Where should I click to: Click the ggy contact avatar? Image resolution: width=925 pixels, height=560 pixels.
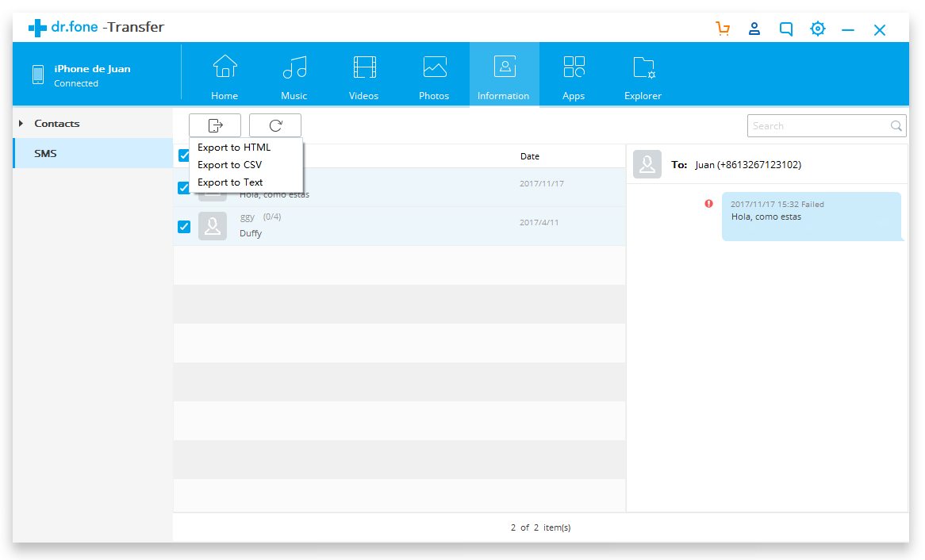coord(213,226)
